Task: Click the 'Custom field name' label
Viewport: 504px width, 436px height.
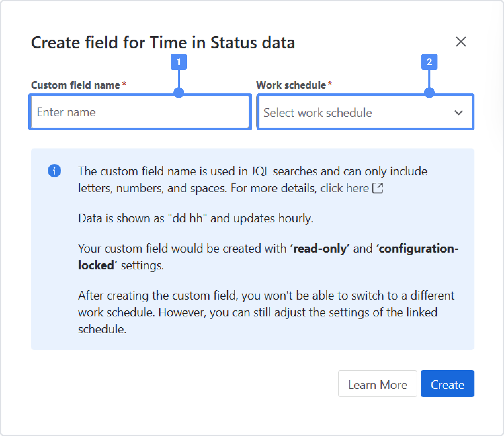Action: (x=76, y=85)
